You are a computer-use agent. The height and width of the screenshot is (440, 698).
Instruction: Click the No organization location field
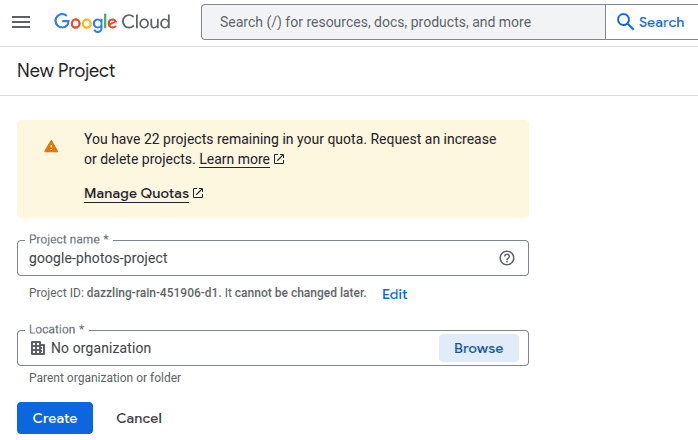(230, 348)
